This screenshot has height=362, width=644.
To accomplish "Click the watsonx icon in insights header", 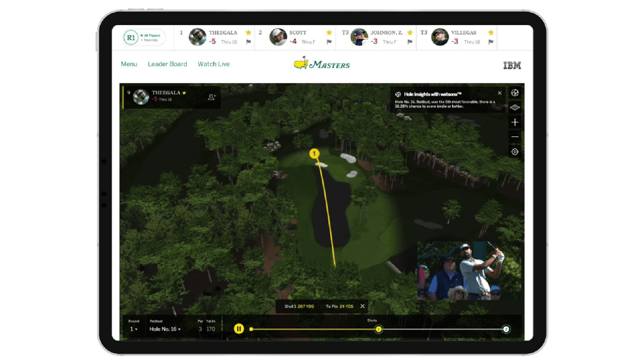I will (x=398, y=94).
